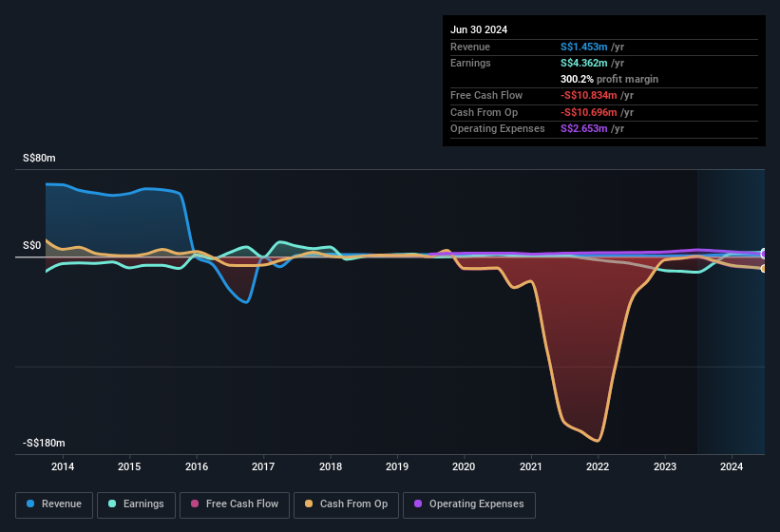Screen dimensions: 780x532
Task: Toggle the Earnings series in legend
Action: (136, 505)
